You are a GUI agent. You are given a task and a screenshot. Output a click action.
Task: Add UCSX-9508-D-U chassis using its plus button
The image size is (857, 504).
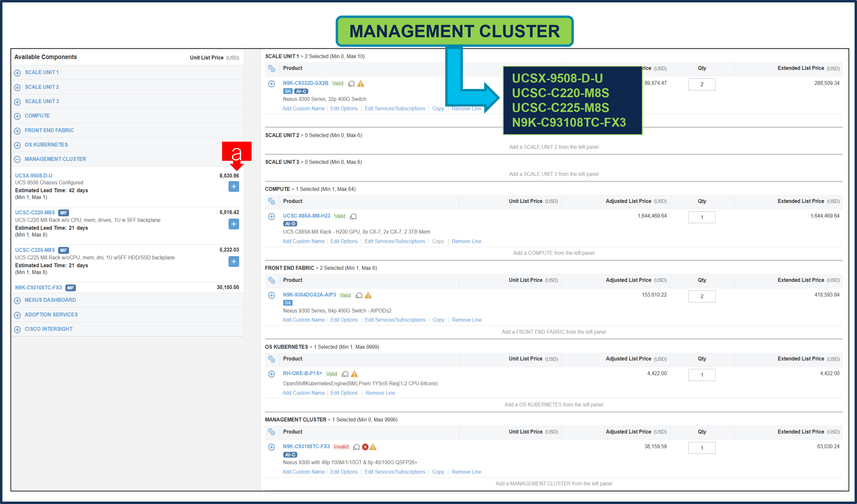click(234, 187)
